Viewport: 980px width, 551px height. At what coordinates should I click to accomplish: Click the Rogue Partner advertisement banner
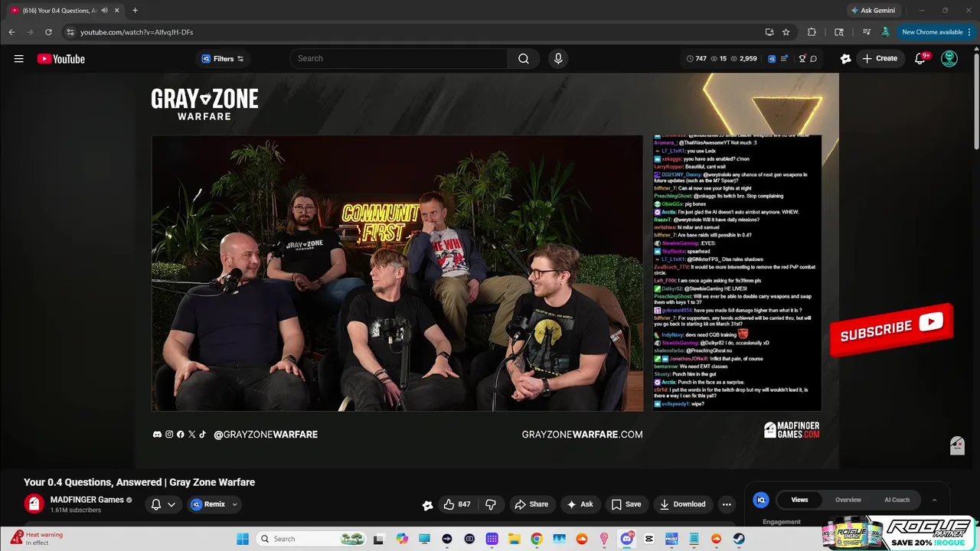pos(899,533)
